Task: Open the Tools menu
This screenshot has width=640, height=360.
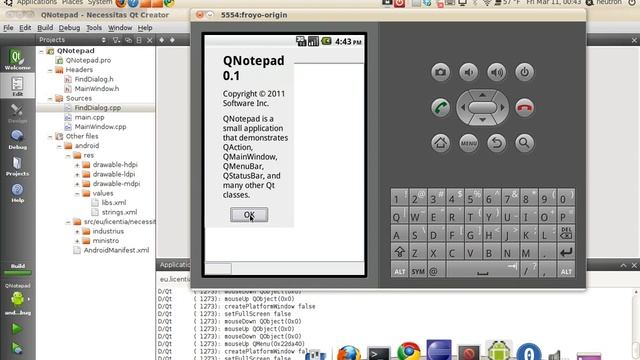Action: pyautogui.click(x=94, y=28)
